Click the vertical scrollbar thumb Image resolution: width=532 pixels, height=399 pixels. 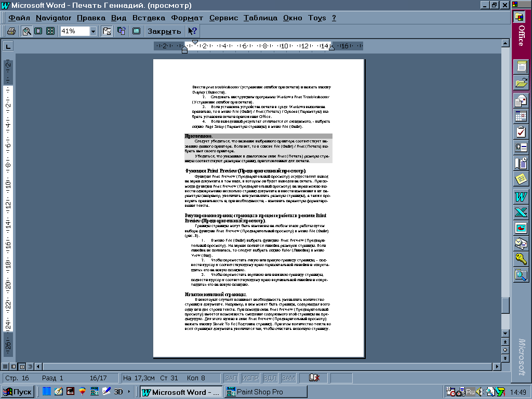[505, 305]
